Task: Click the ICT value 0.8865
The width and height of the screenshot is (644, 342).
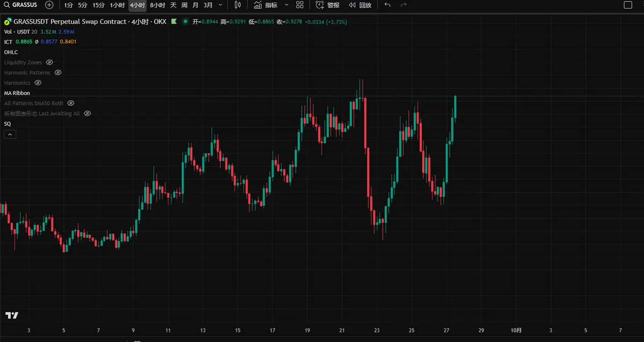Action: pos(24,42)
